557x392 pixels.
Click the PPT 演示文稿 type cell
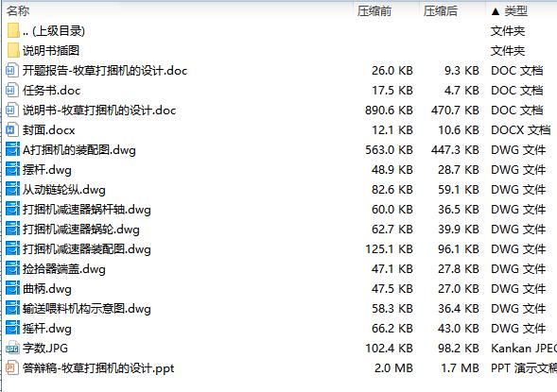click(524, 368)
